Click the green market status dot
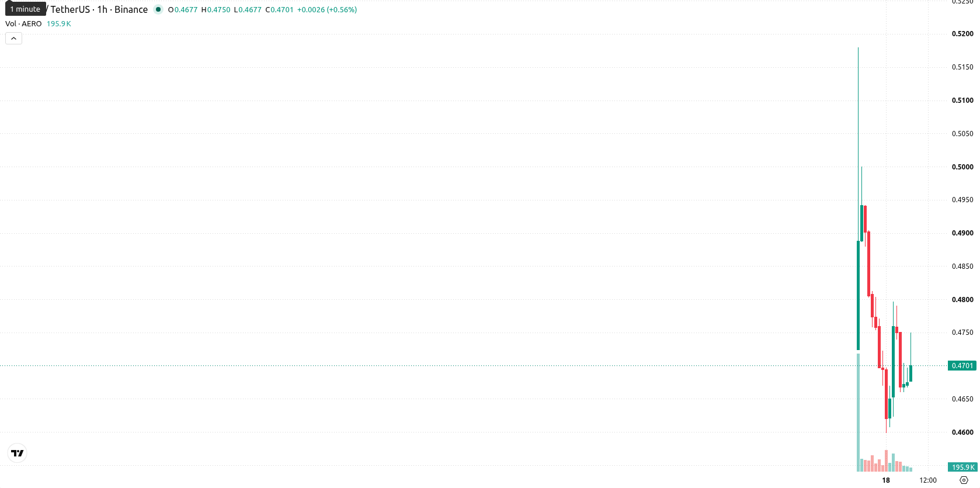Viewport: 980px width, 488px height. click(158, 9)
